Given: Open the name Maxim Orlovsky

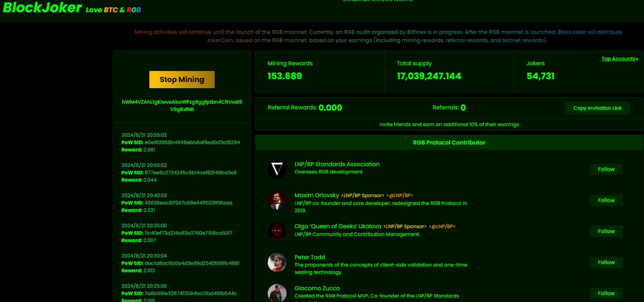Looking at the screenshot, I should tap(317, 195).
